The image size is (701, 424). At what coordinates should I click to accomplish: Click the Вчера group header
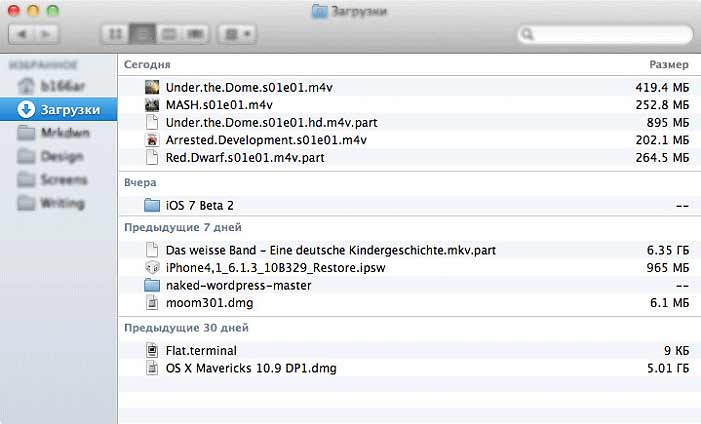point(140,182)
